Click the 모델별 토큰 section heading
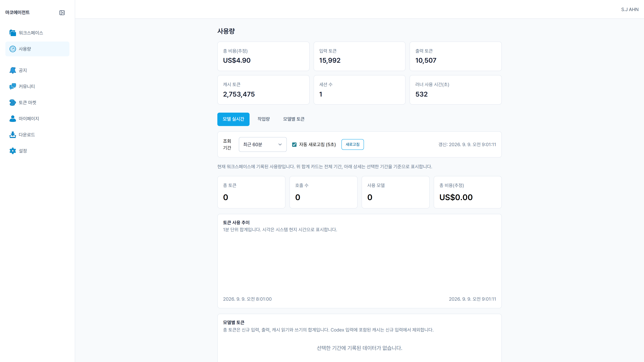The image size is (644, 362). [x=233, y=322]
